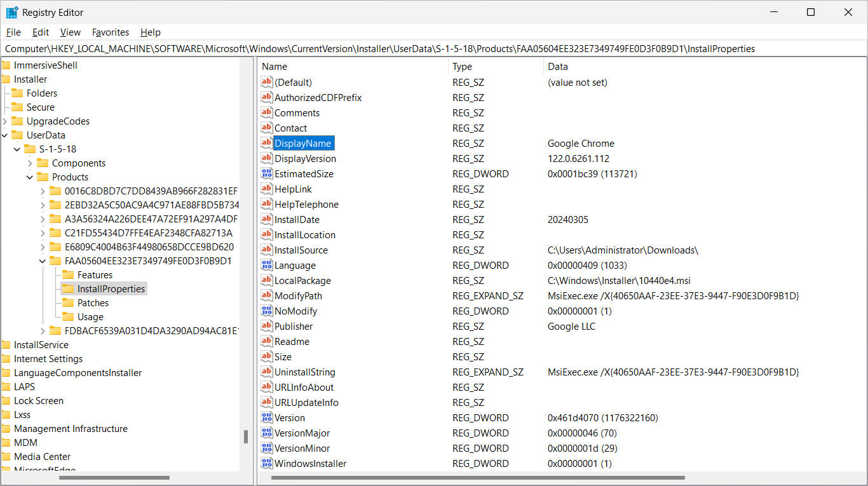868x486 pixels.
Task: Select the LanguageComponentsInstaller key
Action: click(x=78, y=372)
